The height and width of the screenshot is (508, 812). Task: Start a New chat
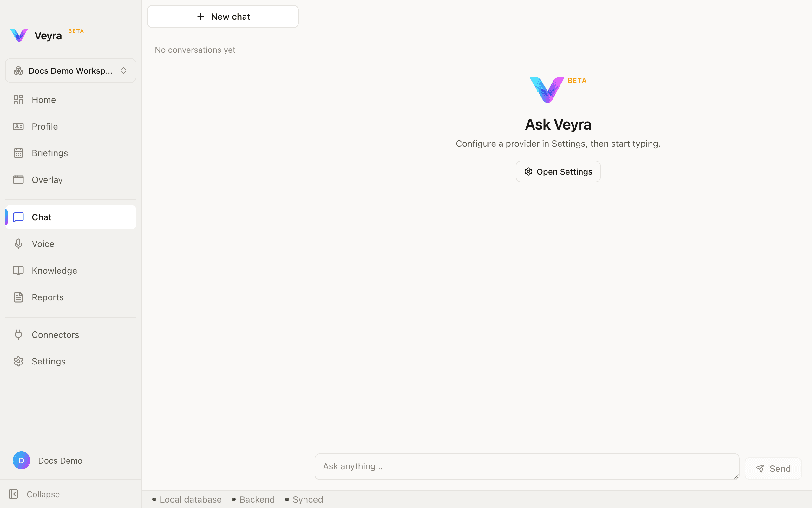[223, 17]
